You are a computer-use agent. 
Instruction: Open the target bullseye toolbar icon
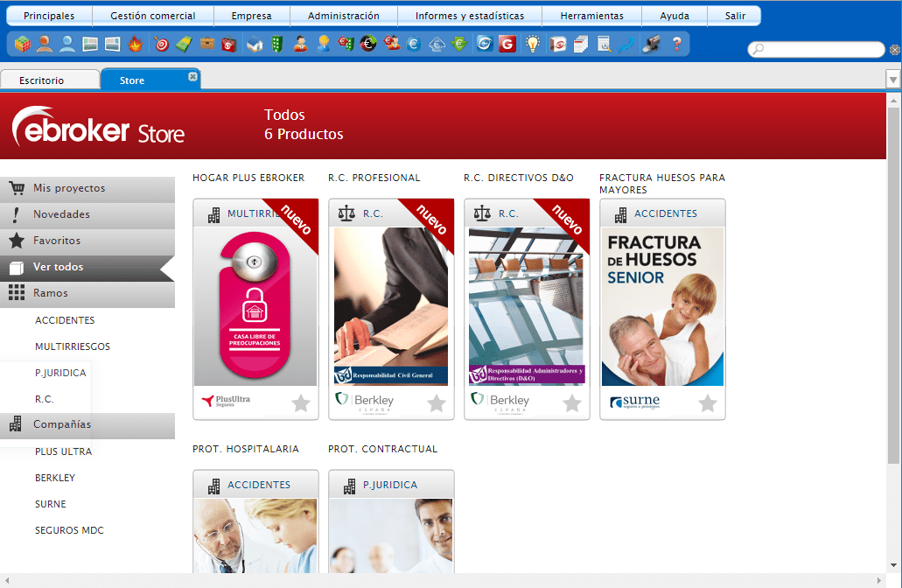[x=162, y=45]
